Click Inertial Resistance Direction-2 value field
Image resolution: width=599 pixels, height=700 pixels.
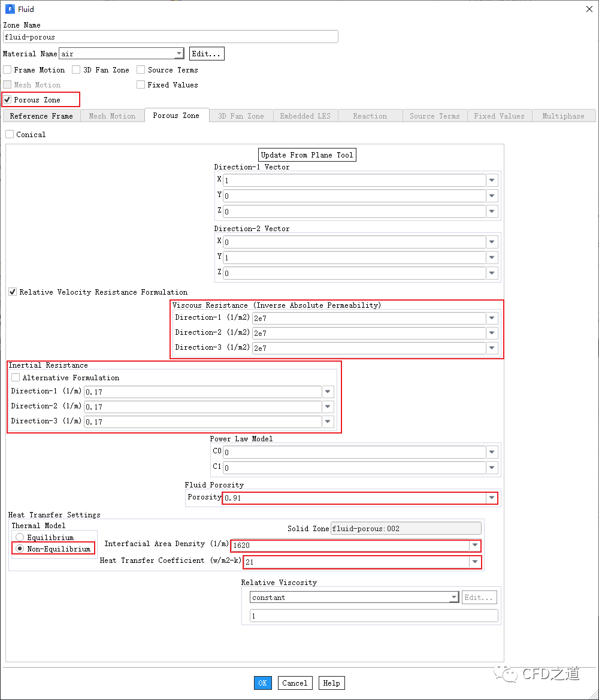[203, 407]
